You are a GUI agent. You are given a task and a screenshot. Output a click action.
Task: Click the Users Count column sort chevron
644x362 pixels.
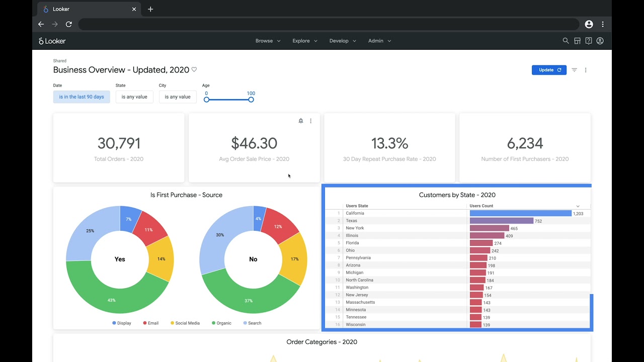pos(578,206)
